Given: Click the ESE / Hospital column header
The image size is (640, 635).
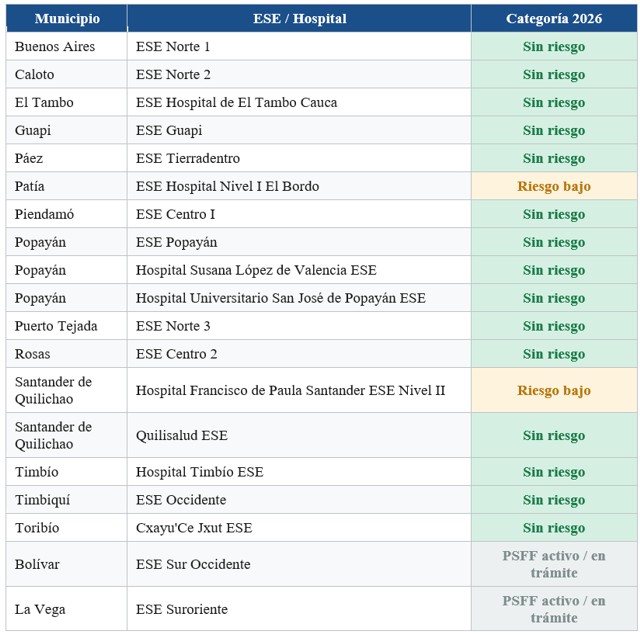Looking at the screenshot, I should pos(299,18).
